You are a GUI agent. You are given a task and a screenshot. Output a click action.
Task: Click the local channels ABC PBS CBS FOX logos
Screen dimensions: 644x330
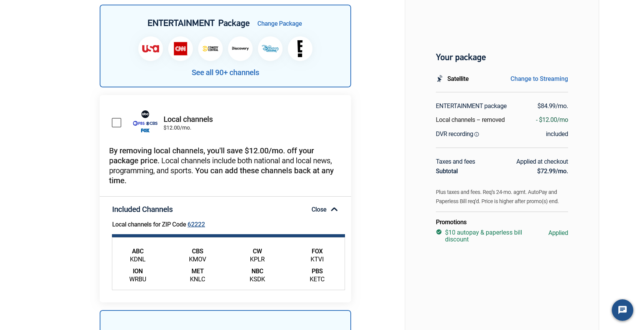pos(145,122)
